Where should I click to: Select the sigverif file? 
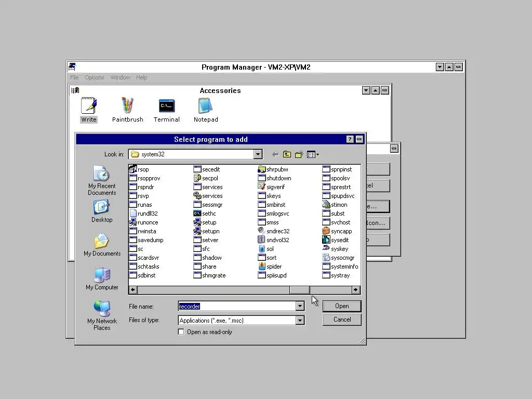[x=271, y=187]
